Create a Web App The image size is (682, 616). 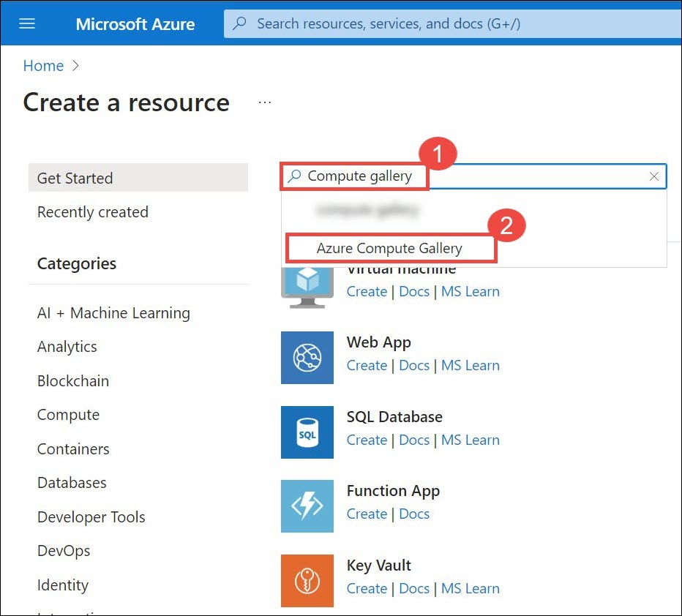tap(367, 365)
